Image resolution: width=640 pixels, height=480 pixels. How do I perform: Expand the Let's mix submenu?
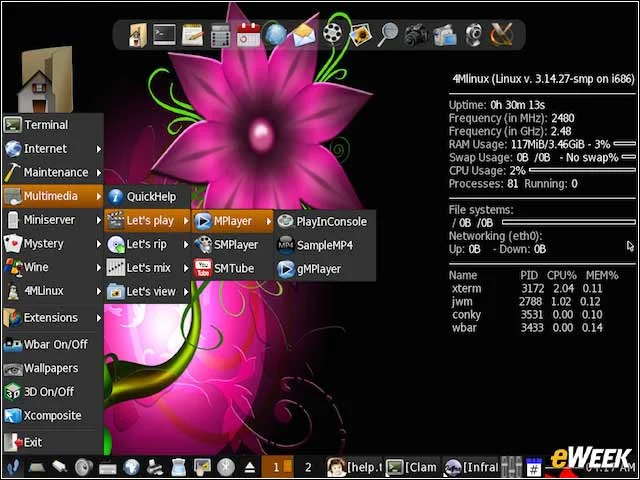tap(148, 268)
